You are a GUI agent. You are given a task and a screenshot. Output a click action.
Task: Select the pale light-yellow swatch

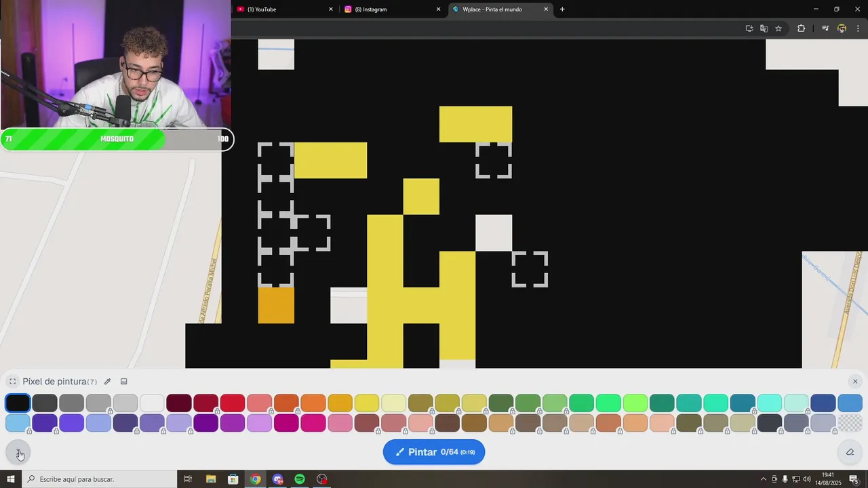pyautogui.click(x=393, y=403)
